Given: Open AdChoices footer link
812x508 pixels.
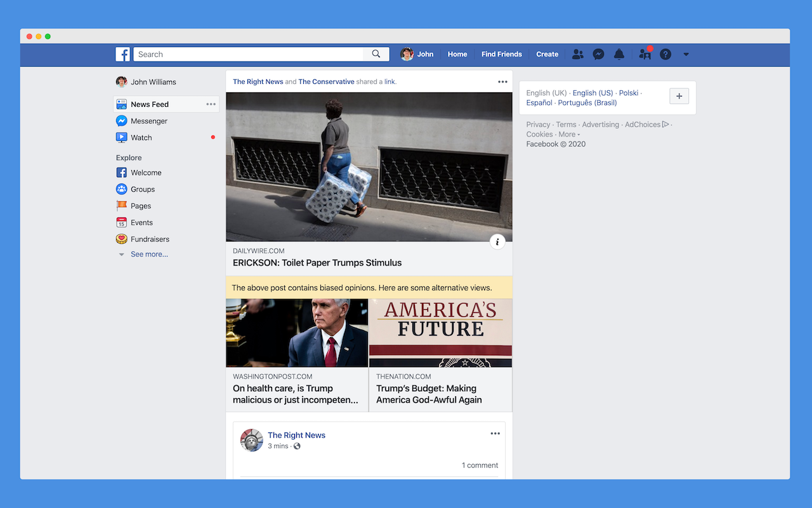Looking at the screenshot, I should coord(646,124).
